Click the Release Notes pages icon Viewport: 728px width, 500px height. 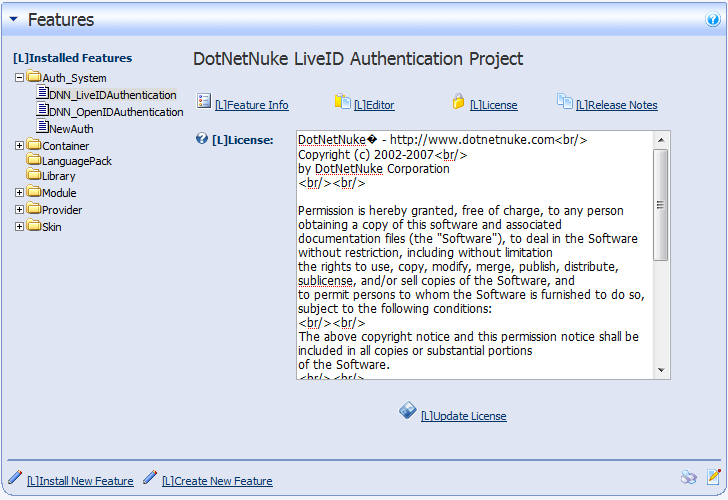pos(565,101)
